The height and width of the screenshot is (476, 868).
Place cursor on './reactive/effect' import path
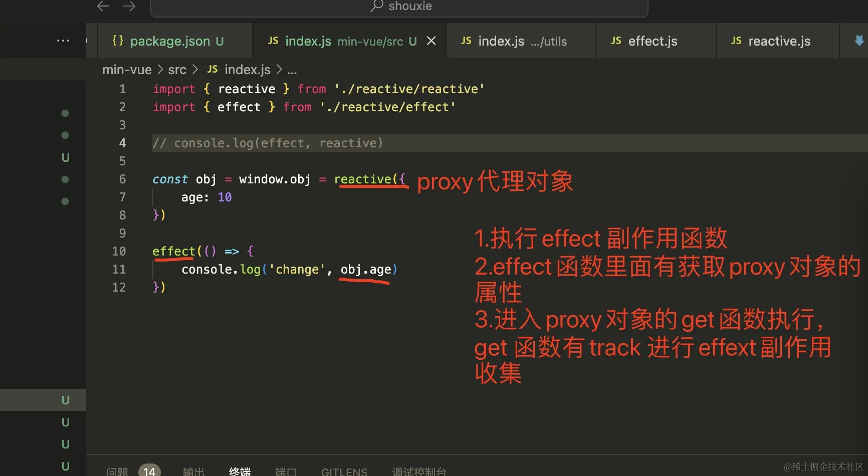click(x=387, y=107)
